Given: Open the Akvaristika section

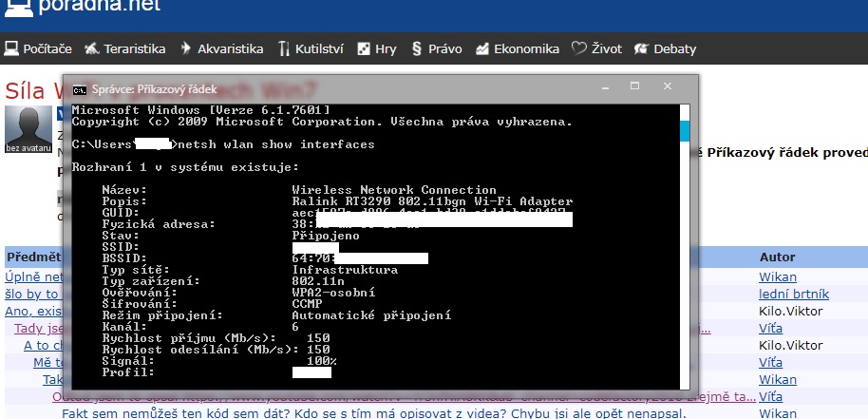Looking at the screenshot, I should tap(221, 48).
